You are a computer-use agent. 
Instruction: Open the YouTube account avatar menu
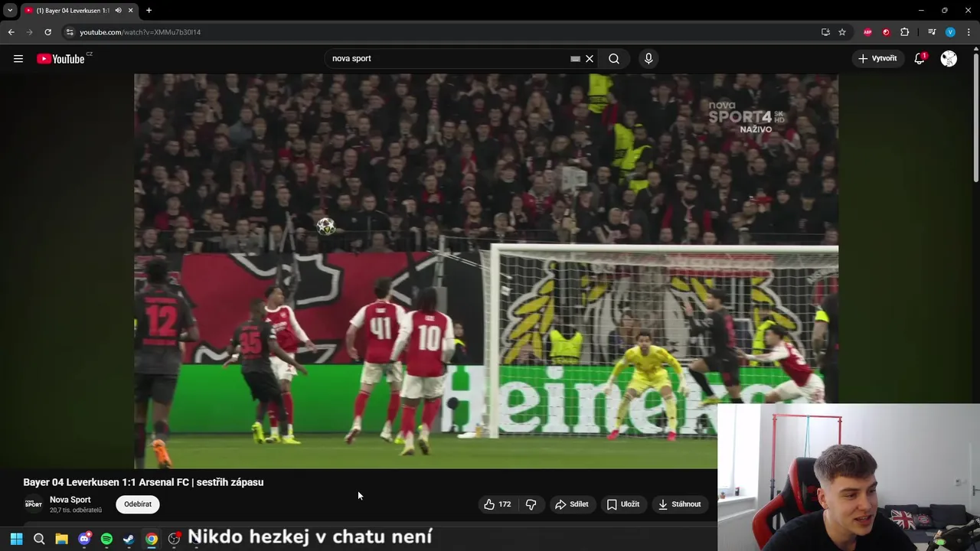pyautogui.click(x=949, y=59)
